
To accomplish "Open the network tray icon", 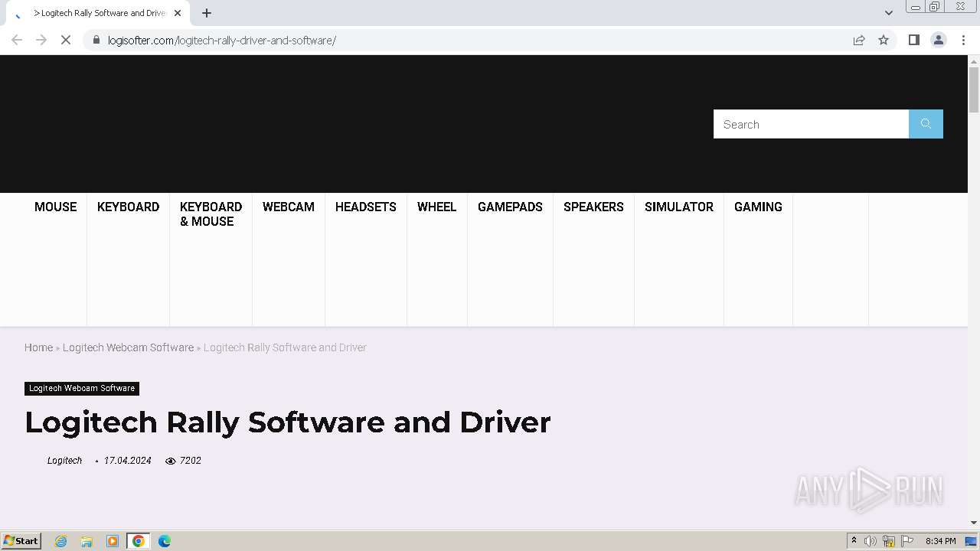I will 889,541.
